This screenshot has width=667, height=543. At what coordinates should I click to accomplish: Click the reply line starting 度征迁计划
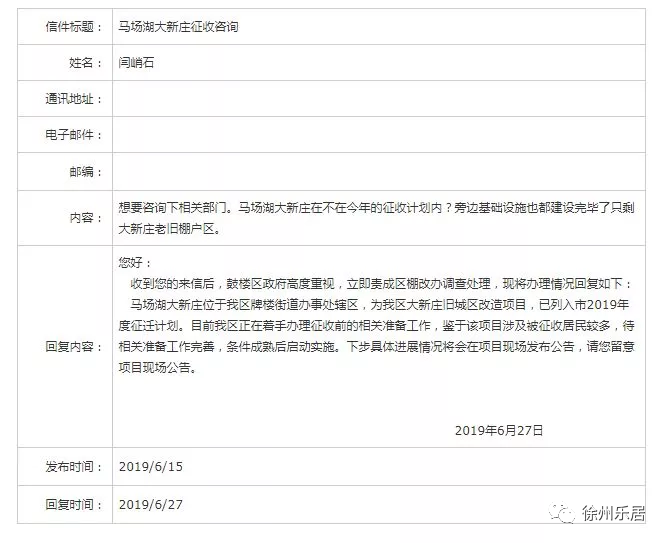[376, 326]
